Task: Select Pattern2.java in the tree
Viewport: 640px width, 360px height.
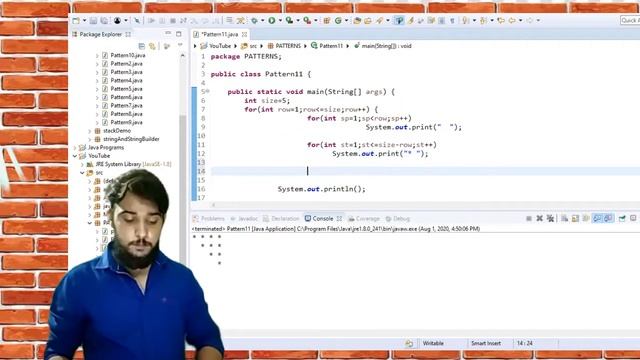Action: (126, 64)
